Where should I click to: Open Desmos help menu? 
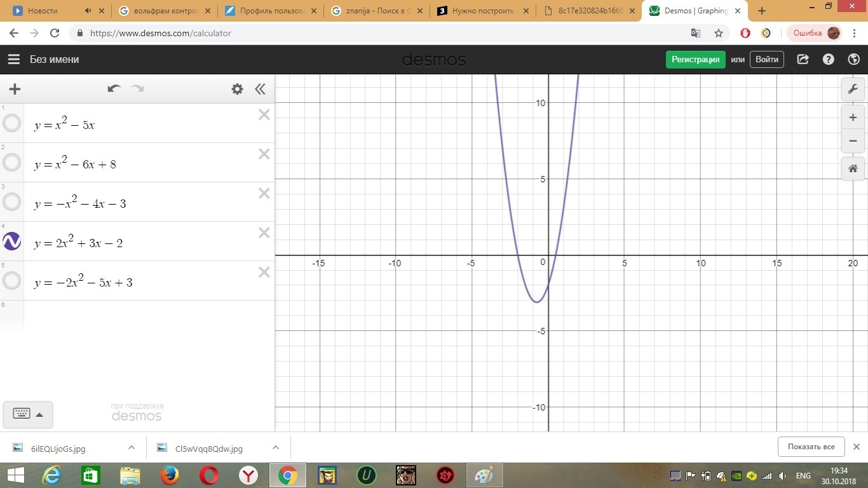(829, 59)
